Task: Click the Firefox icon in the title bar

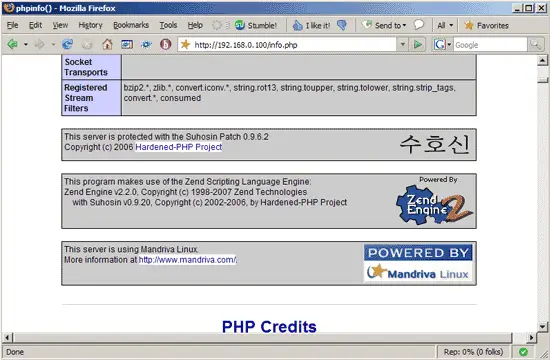Action: click(8, 8)
